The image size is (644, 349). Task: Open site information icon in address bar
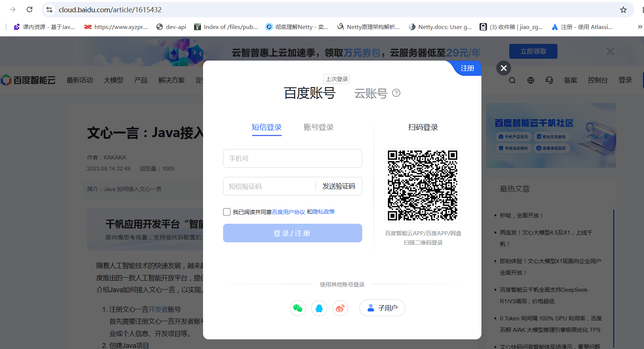coord(49,10)
